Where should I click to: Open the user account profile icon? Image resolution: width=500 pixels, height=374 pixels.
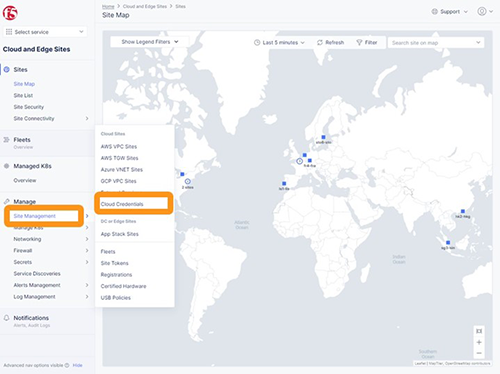pyautogui.click(x=481, y=11)
